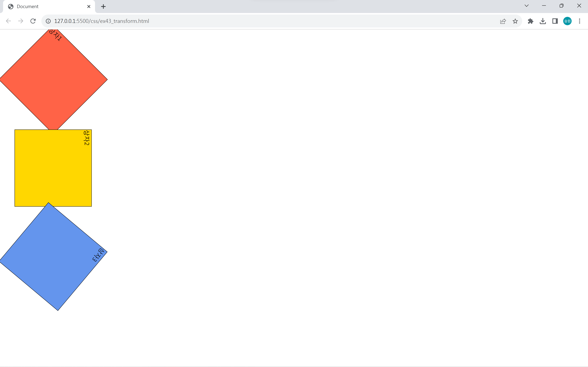The image size is (588, 367).
Task: Click the browser back arrow
Action: click(x=9, y=21)
